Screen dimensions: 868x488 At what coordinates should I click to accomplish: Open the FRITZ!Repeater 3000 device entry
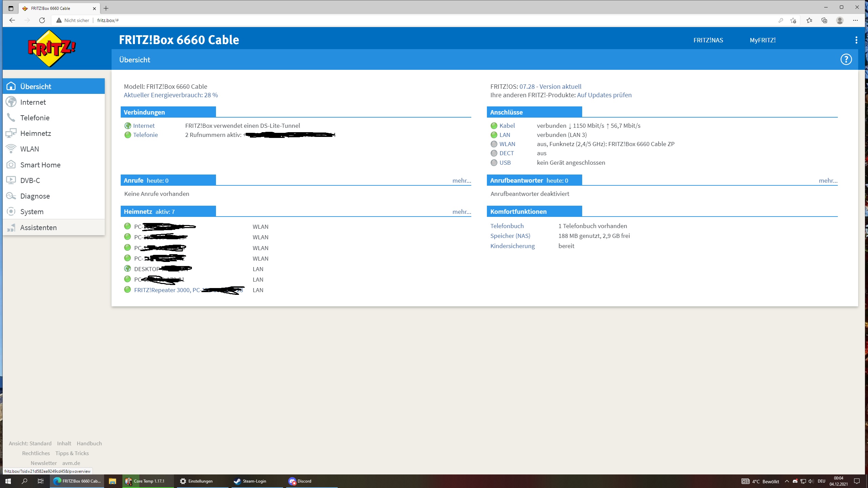tap(162, 290)
